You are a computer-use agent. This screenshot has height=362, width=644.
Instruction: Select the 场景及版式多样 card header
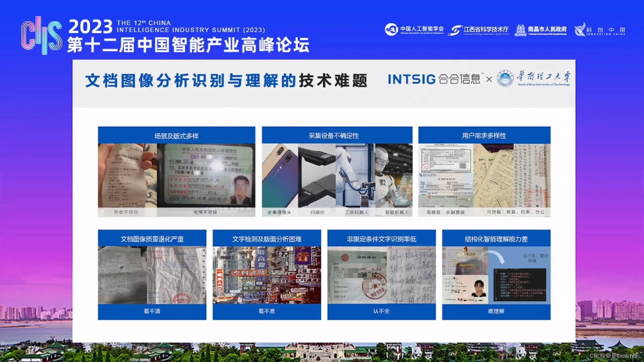(176, 136)
